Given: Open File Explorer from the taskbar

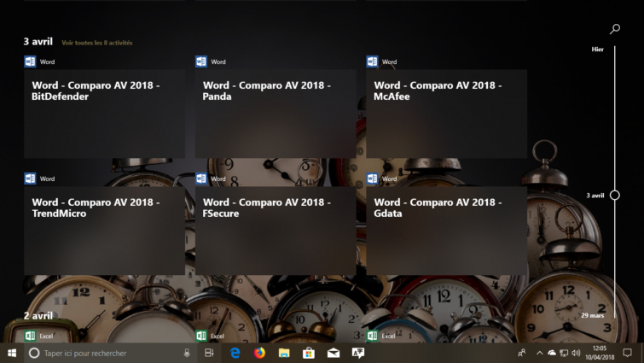Looking at the screenshot, I should (x=284, y=353).
